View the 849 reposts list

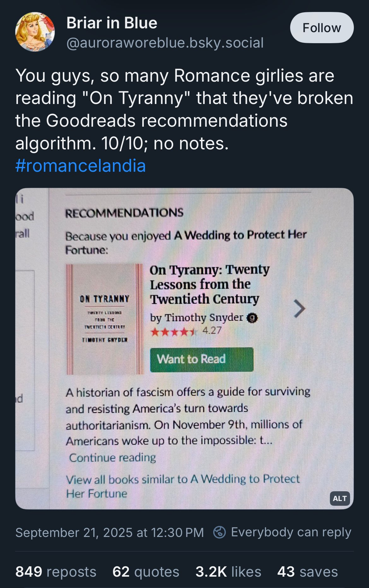[56, 572]
